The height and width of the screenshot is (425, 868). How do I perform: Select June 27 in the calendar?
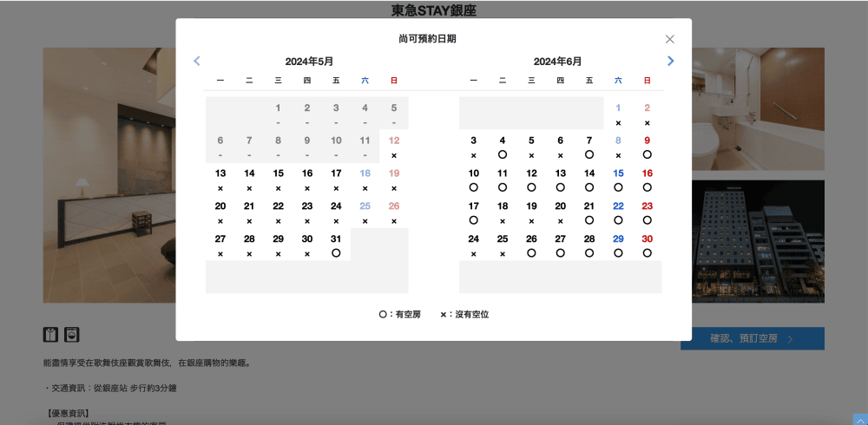point(561,245)
